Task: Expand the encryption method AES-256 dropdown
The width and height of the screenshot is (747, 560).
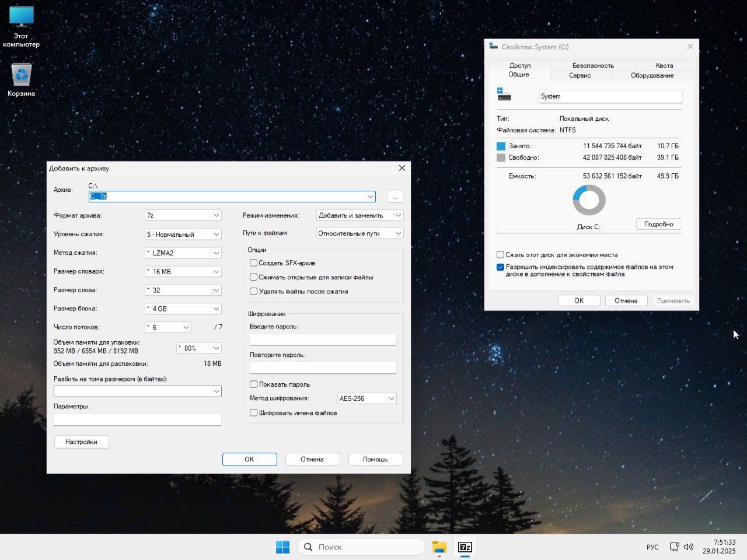Action: (366, 398)
